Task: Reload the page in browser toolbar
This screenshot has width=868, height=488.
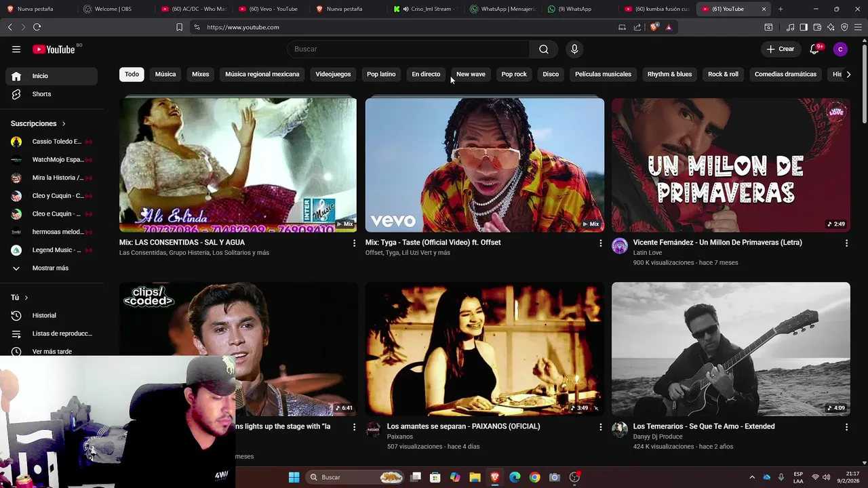Action: [x=37, y=27]
